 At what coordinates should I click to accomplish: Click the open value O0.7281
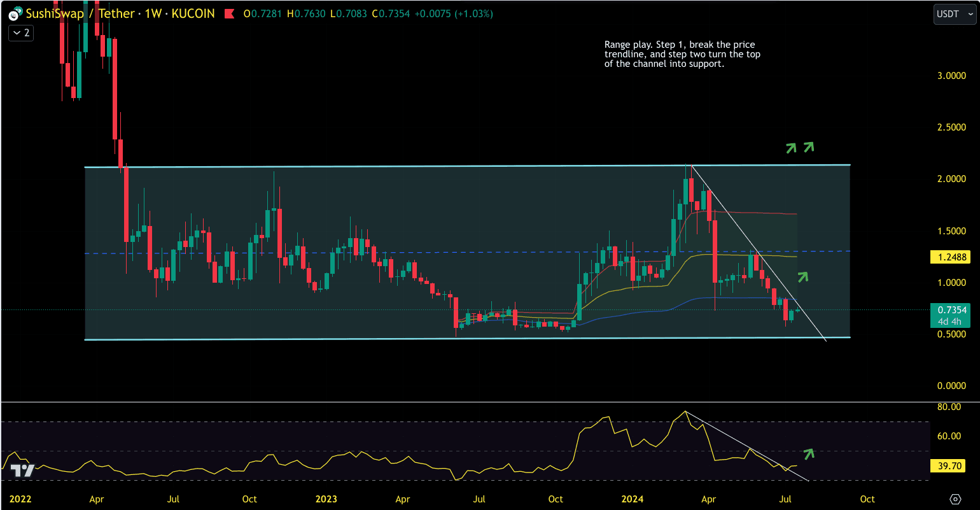[263, 14]
